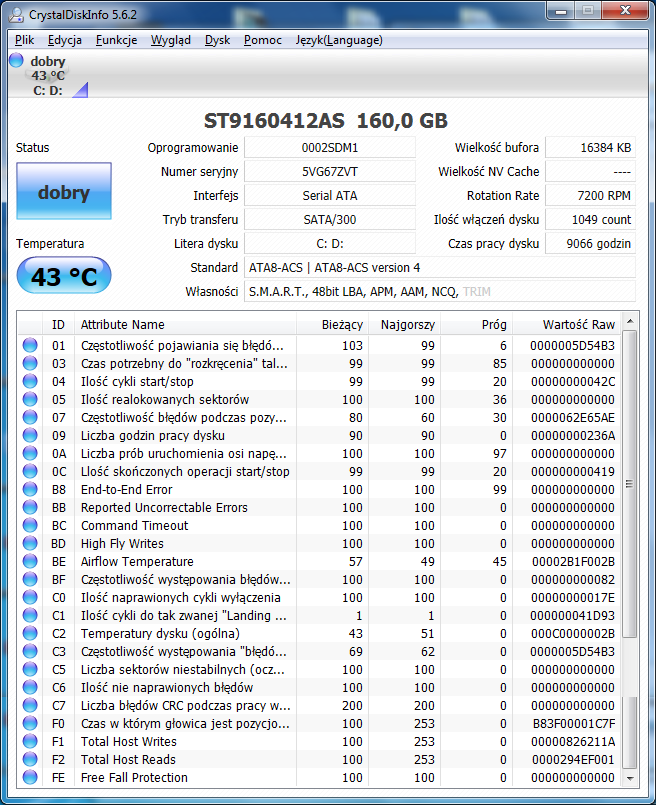Click the Tryb transferu field SATA/300
The image size is (656, 805).
click(x=330, y=220)
